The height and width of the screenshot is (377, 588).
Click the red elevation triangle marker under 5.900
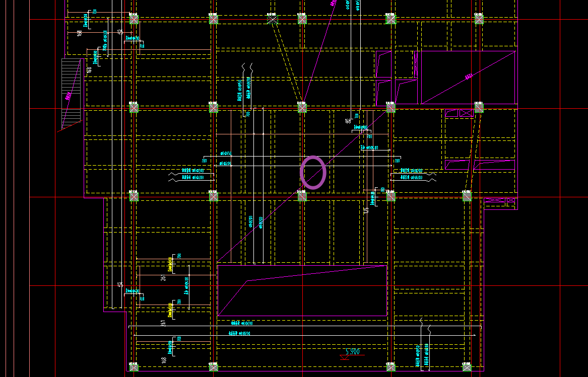pos(345,357)
